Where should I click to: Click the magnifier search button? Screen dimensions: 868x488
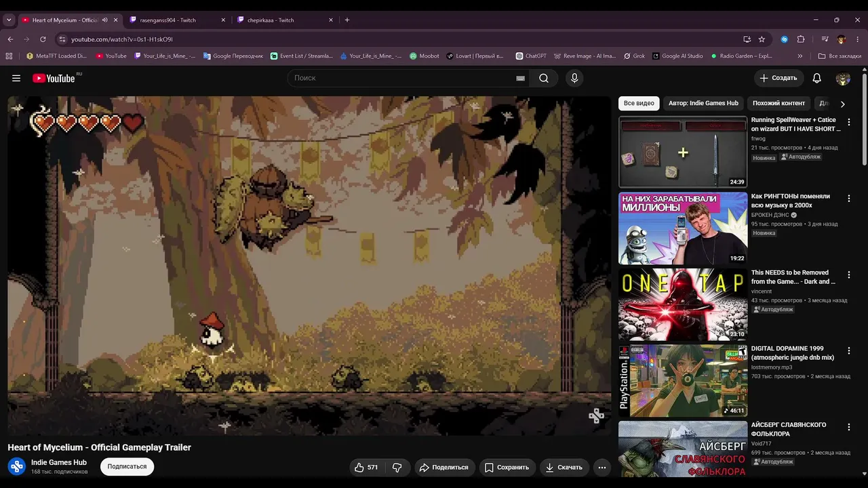(x=544, y=78)
